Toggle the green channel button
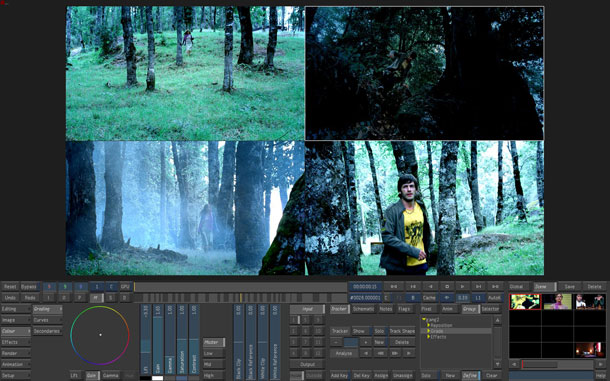The height and width of the screenshot is (381, 610). click(x=65, y=287)
